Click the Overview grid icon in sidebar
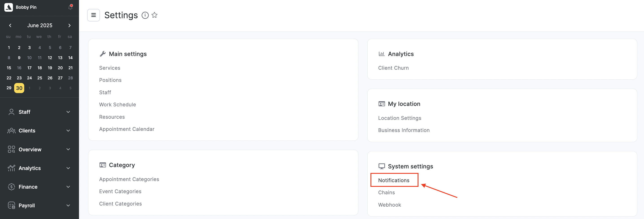 pos(11,149)
